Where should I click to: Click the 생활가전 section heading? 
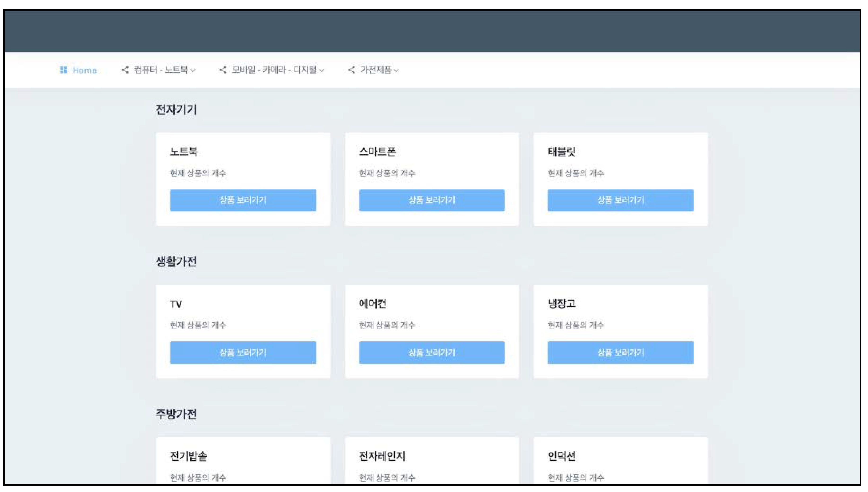176,261
